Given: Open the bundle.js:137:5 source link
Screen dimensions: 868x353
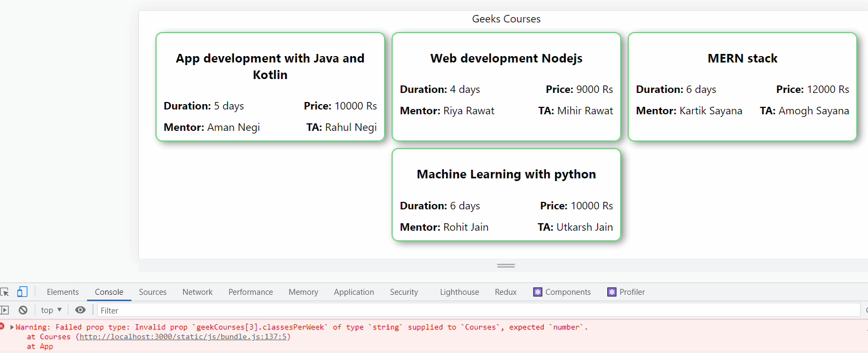Looking at the screenshot, I should tap(183, 337).
